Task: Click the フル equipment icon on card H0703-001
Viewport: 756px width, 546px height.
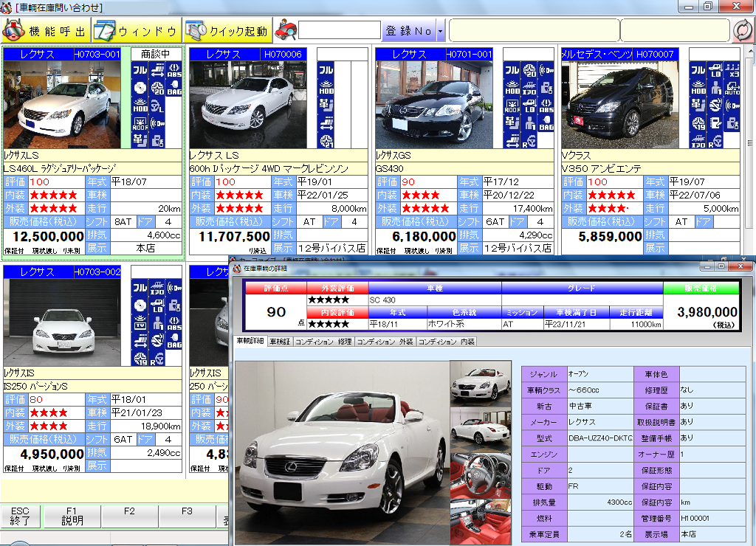Action: [x=140, y=70]
